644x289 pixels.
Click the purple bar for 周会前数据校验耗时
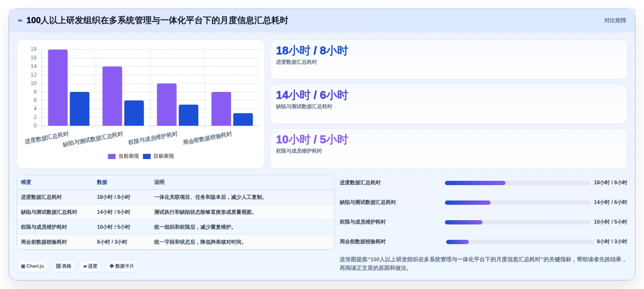(221, 109)
